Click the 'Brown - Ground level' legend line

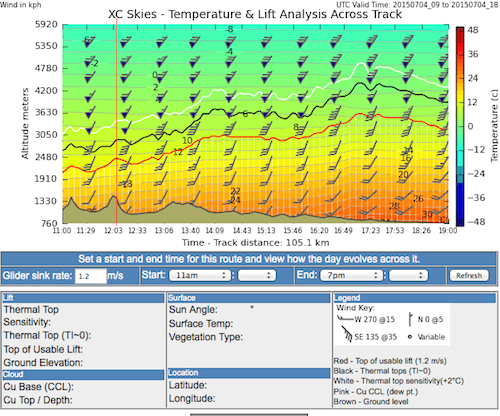(x=371, y=402)
